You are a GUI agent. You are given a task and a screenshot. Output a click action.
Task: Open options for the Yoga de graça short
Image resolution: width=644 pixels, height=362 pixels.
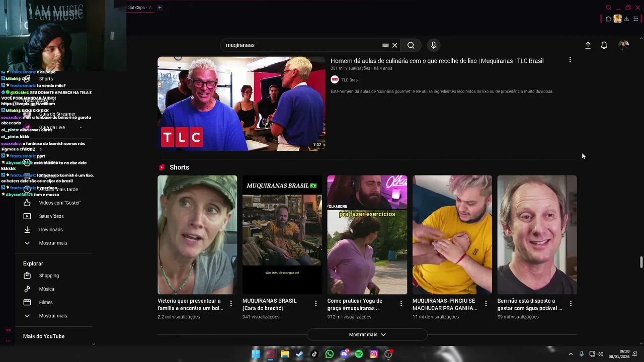[x=401, y=303]
